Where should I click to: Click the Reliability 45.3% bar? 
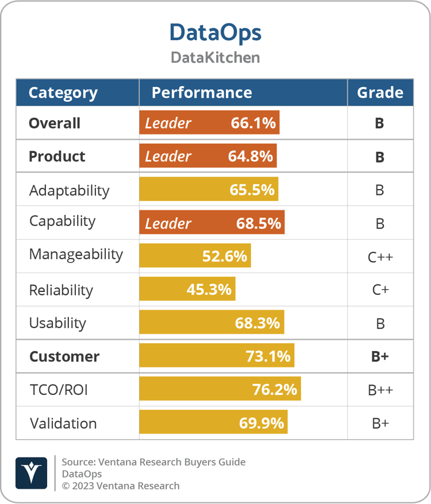pos(187,290)
